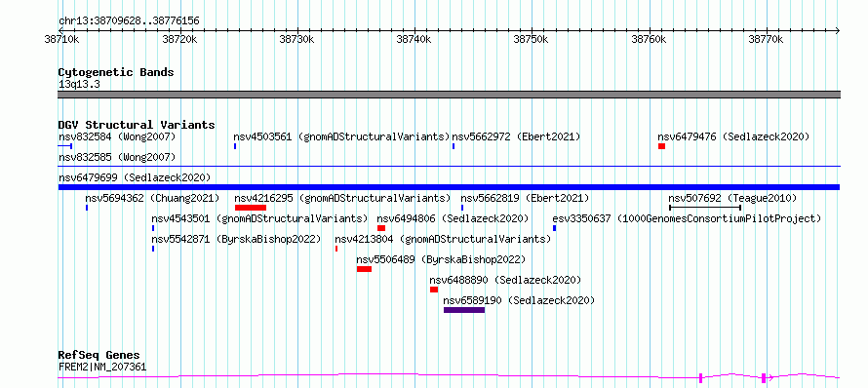Click the 38770k ruler tick label
The height and width of the screenshot is (388, 868).
[767, 40]
